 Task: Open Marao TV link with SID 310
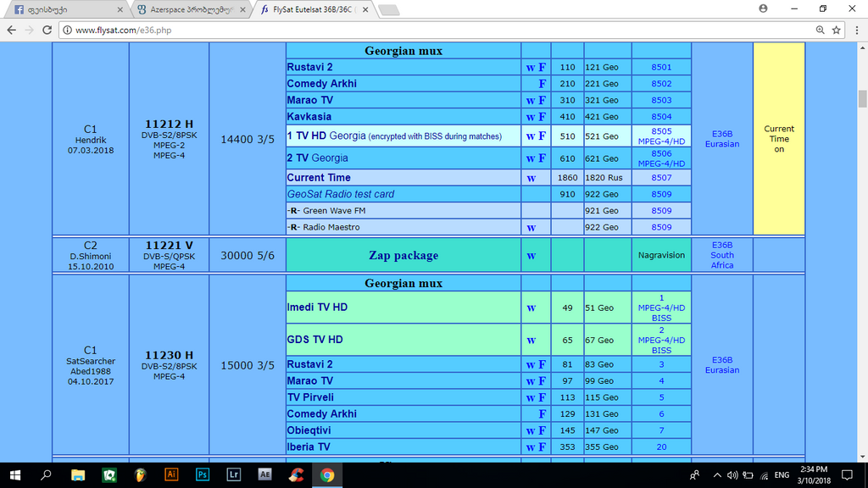[x=309, y=100]
